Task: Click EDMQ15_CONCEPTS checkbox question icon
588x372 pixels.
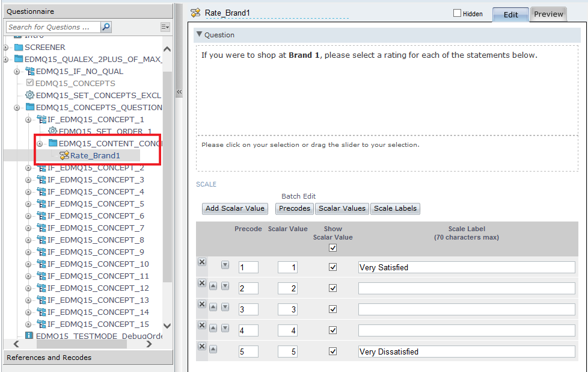Action: click(30, 82)
